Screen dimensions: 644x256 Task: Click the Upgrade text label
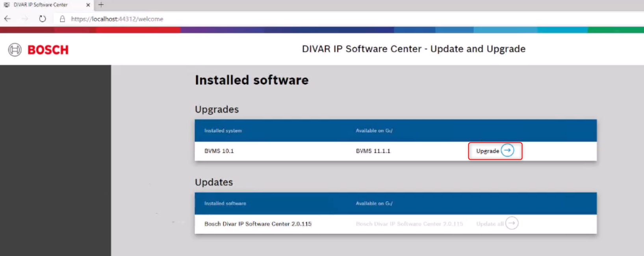[x=487, y=151]
